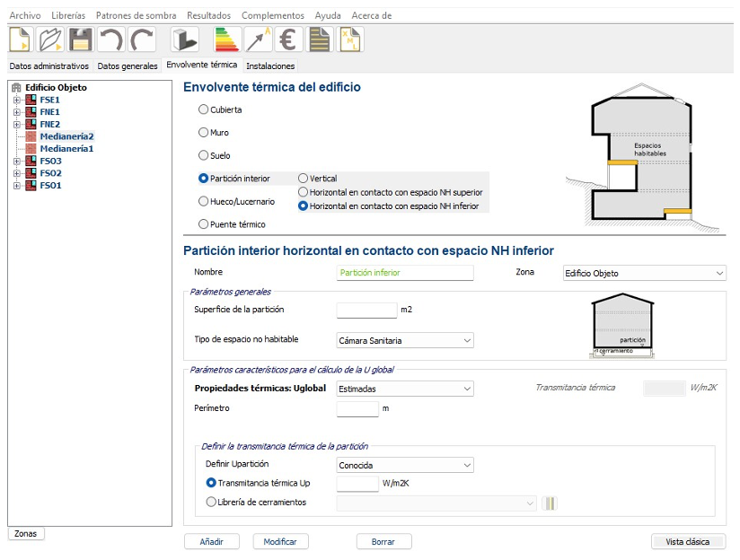The width and height of the screenshot is (740, 560).
Task: Open the Complementos menu
Action: pyautogui.click(x=272, y=16)
